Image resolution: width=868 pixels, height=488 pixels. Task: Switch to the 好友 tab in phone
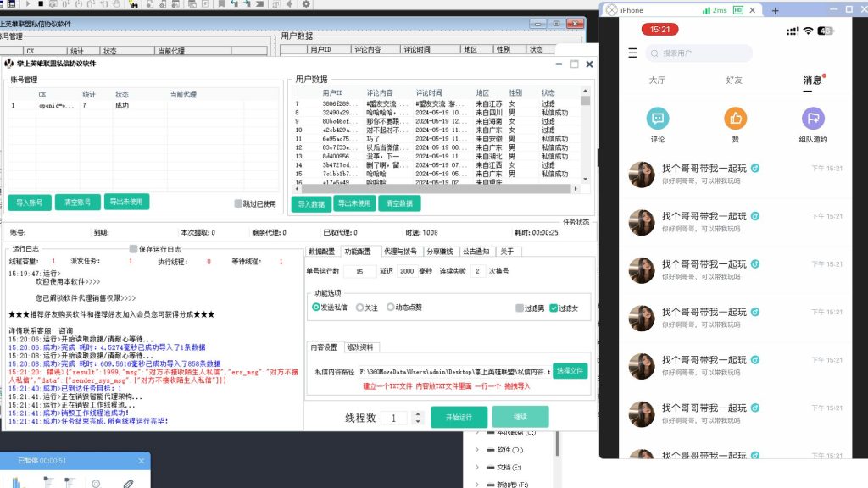[734, 80]
